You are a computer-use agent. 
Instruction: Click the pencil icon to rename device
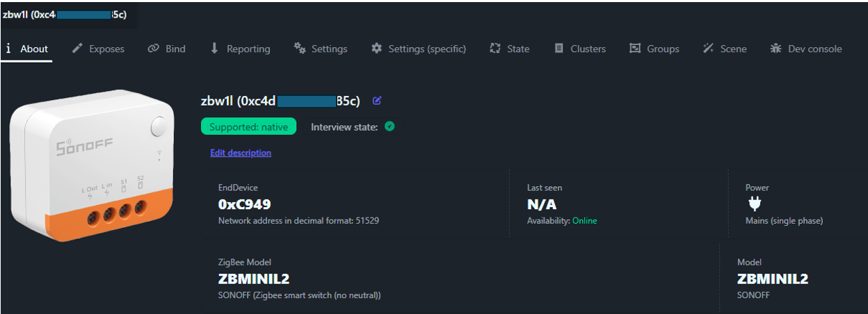click(377, 101)
